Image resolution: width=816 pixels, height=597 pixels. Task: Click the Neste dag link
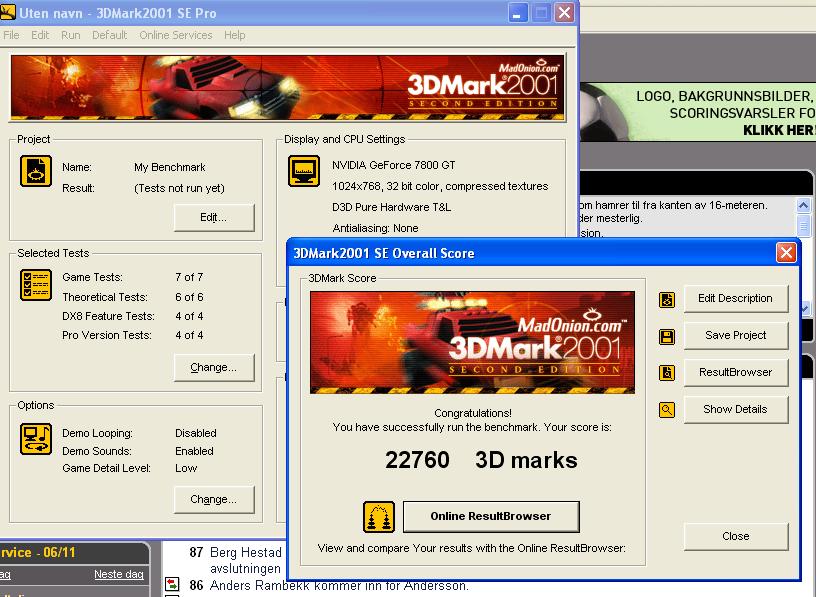[119, 575]
